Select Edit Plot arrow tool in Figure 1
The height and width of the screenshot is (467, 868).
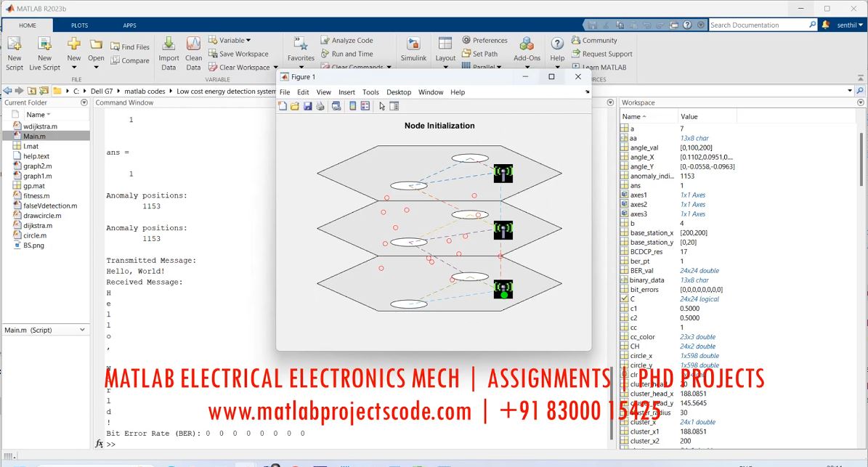[382, 106]
